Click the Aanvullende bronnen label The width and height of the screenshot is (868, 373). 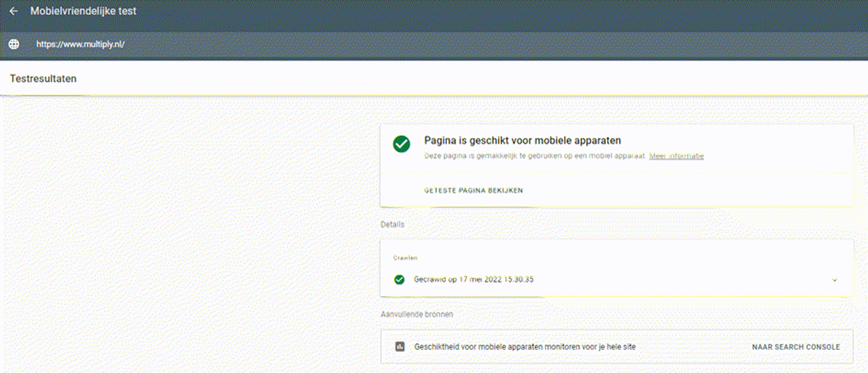pos(417,315)
